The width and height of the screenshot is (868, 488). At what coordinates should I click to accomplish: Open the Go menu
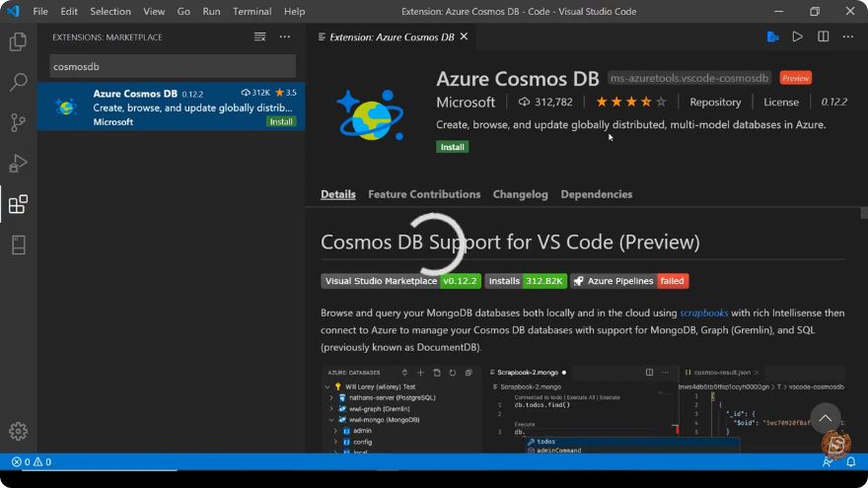(x=183, y=11)
